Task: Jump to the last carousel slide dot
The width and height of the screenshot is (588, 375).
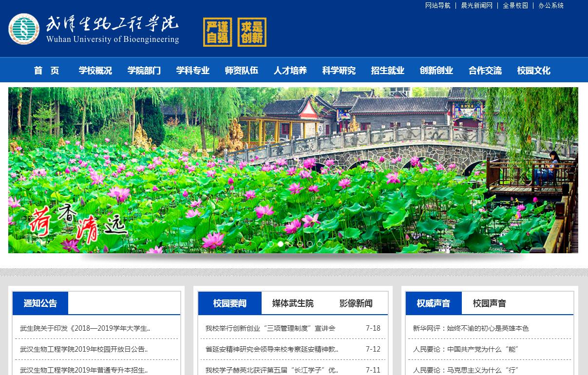Action: click(x=320, y=244)
